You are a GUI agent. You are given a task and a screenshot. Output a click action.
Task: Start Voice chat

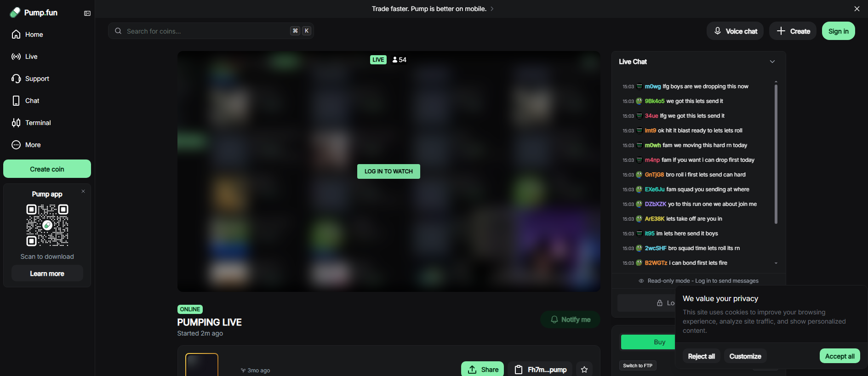735,31
